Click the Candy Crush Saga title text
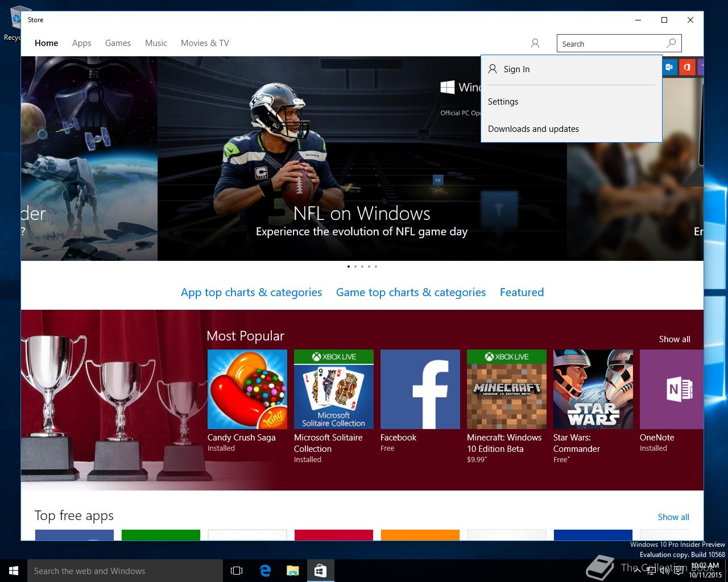 241,438
